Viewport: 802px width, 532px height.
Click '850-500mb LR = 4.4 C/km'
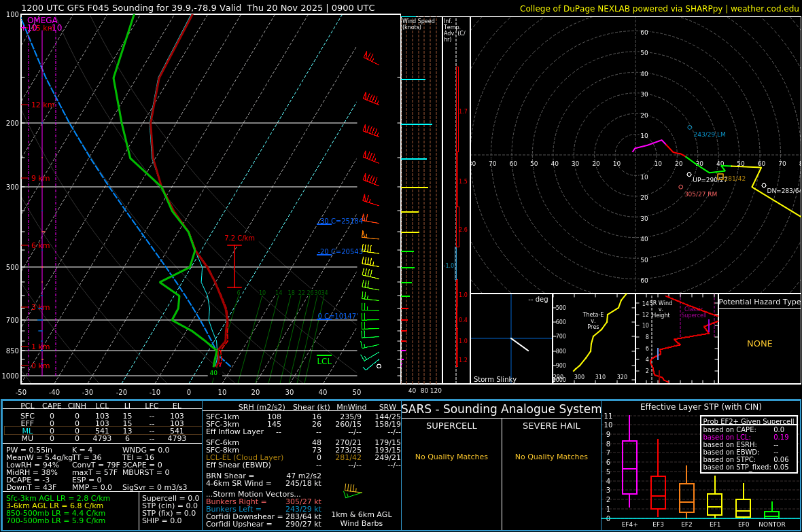coord(56,513)
